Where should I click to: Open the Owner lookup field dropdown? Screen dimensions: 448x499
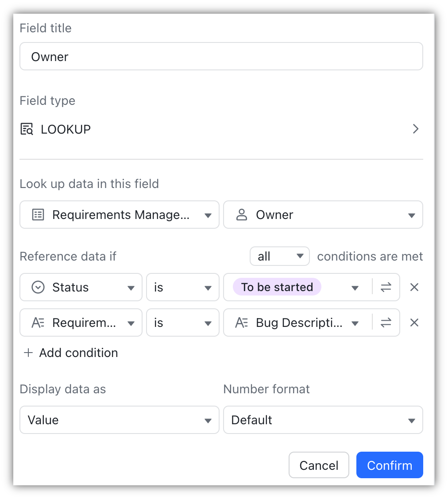point(323,215)
